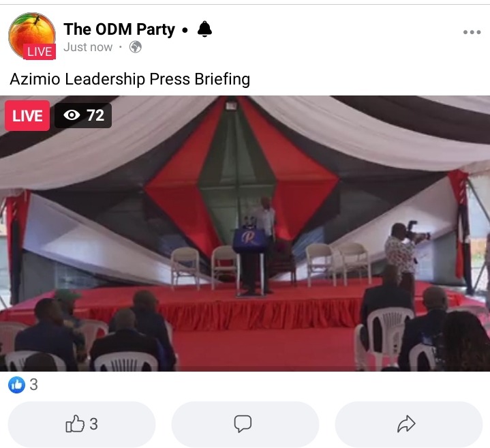Like the post with the thumbs-up button
Viewport: 490px width, 448px height.
tap(82, 424)
